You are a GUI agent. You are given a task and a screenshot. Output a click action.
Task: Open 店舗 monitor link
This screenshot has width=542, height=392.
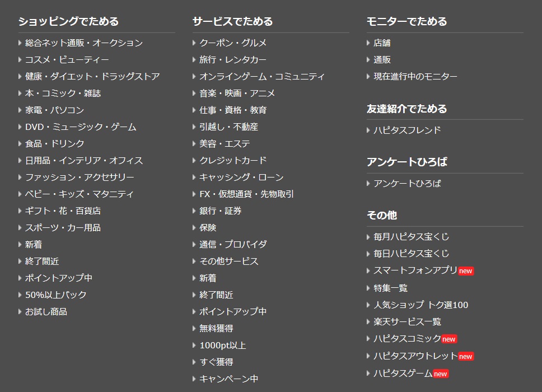click(382, 43)
